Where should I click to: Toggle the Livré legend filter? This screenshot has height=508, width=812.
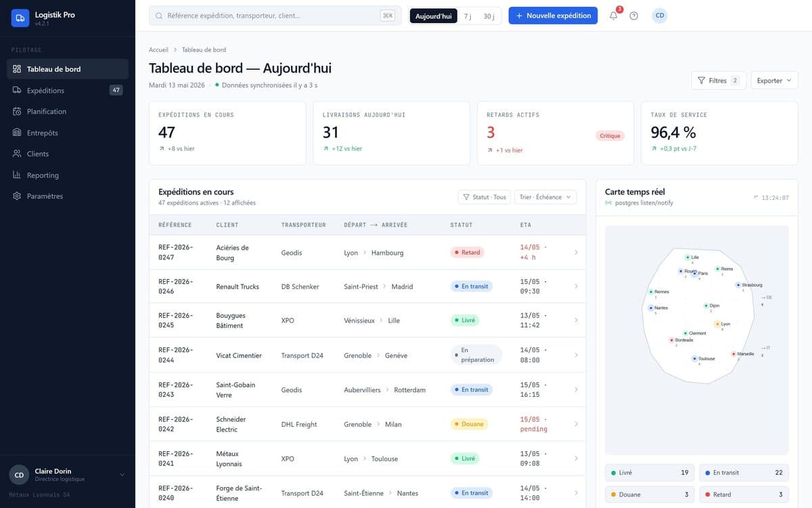650,473
